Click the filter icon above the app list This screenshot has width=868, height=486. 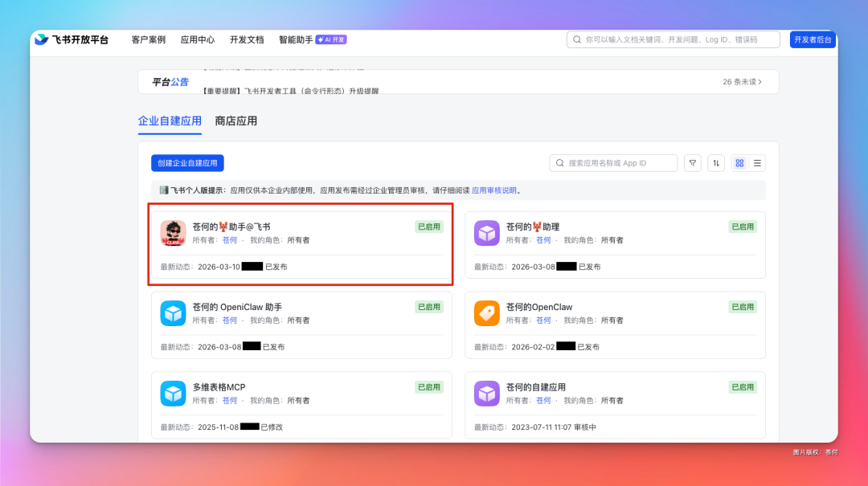click(692, 162)
